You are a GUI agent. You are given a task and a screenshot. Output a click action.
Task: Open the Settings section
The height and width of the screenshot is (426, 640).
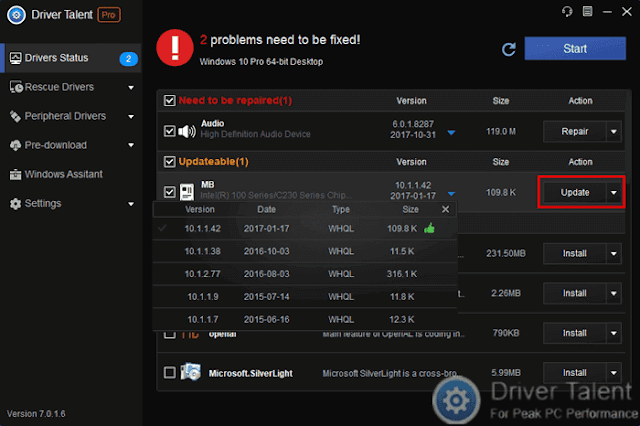point(71,204)
